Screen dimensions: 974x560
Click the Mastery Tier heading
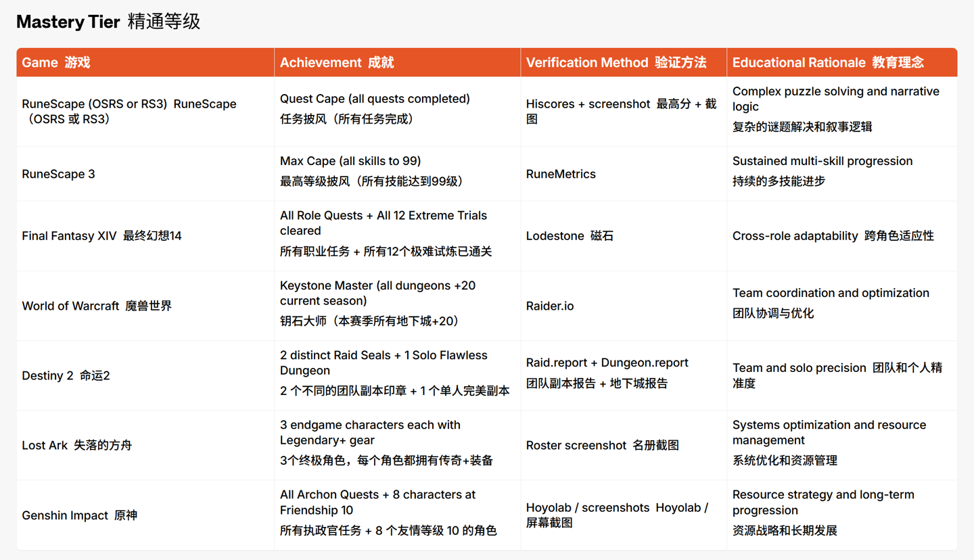(108, 22)
